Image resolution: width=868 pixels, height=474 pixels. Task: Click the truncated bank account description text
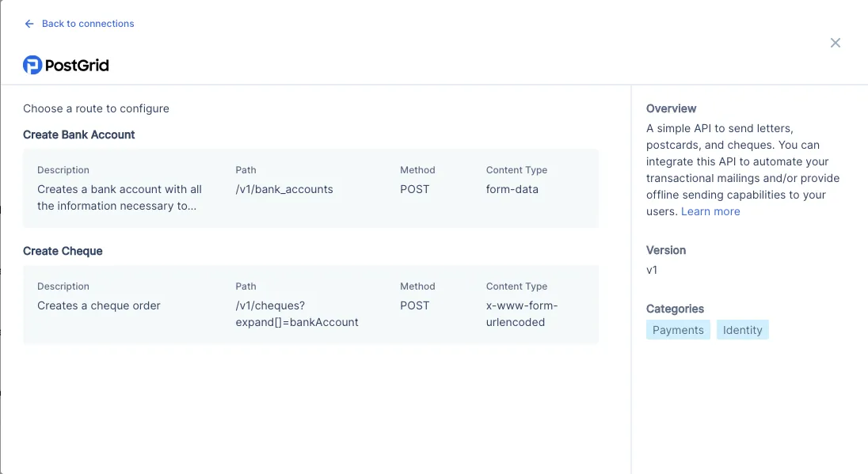click(x=119, y=197)
